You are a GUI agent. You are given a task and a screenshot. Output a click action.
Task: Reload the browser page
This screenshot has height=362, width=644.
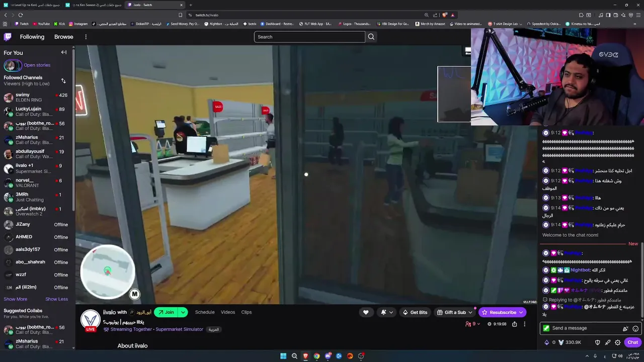coord(20,15)
